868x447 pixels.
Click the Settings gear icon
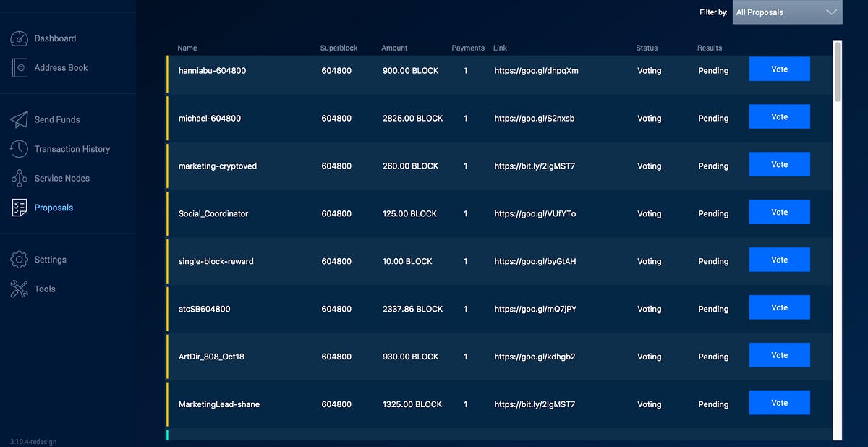[20, 260]
